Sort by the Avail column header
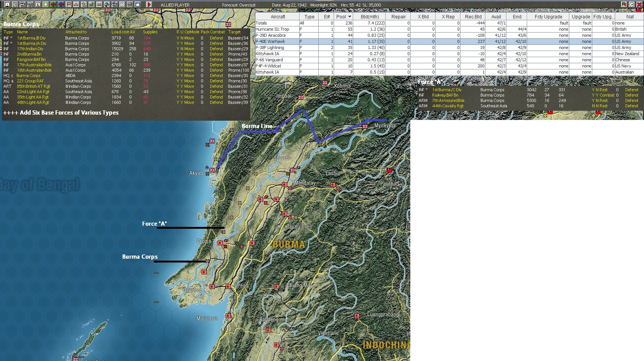This screenshot has width=644, height=361. tap(496, 17)
